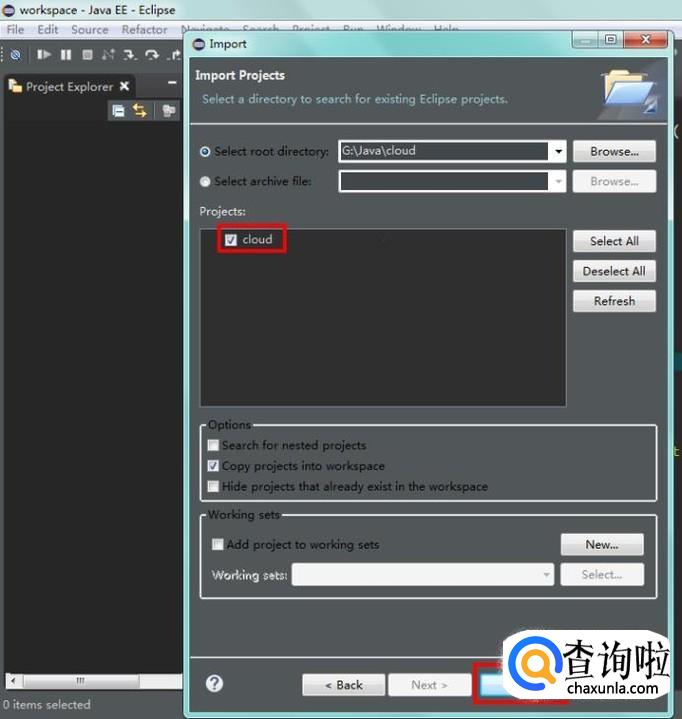Screen dimensions: 682x719
Task: Click the Next > button
Action: pos(429,685)
